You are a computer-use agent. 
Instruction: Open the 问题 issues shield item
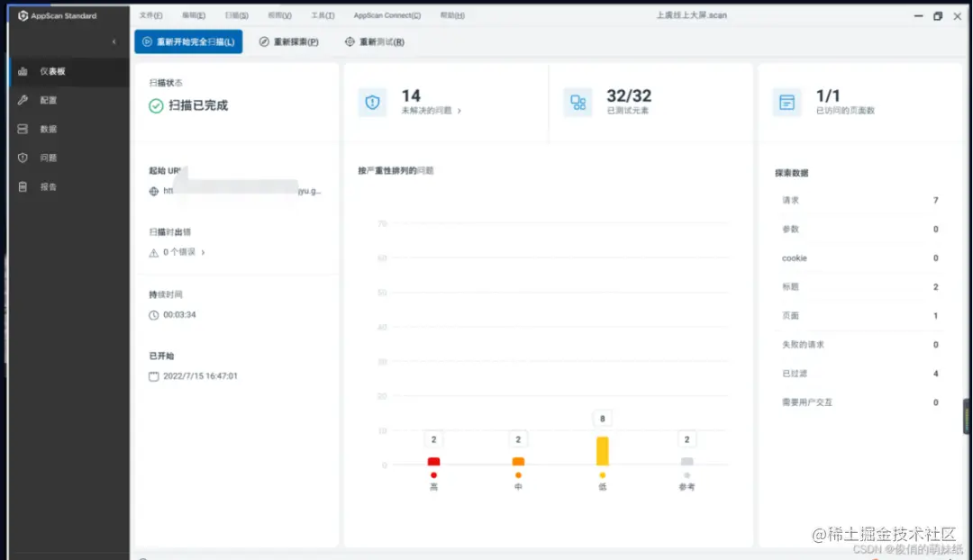point(68,158)
